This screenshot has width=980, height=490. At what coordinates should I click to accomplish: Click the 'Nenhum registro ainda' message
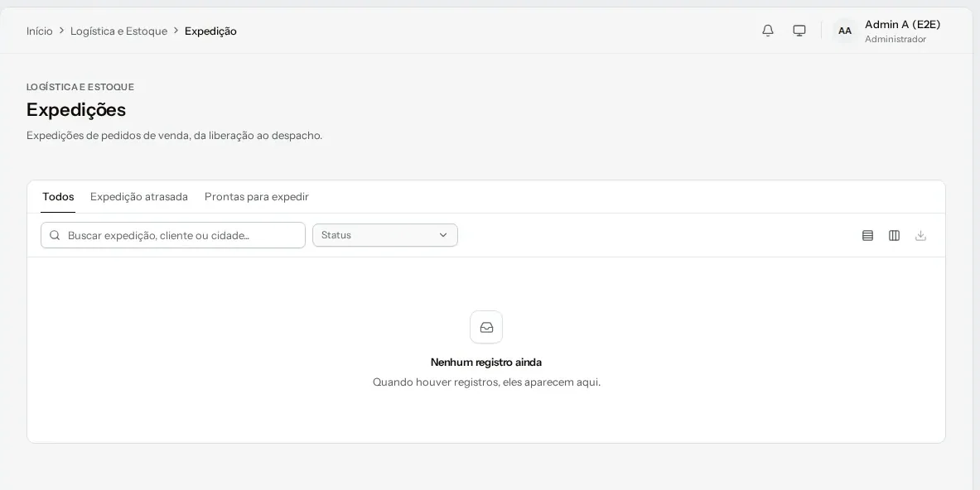pos(486,362)
